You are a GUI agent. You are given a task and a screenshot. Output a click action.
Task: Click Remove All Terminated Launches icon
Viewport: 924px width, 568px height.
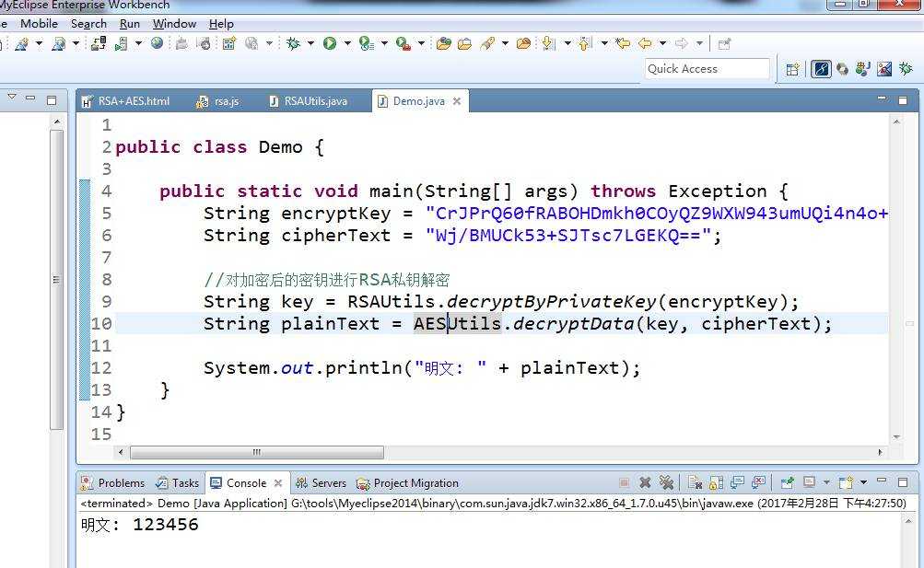pyautogui.click(x=666, y=482)
